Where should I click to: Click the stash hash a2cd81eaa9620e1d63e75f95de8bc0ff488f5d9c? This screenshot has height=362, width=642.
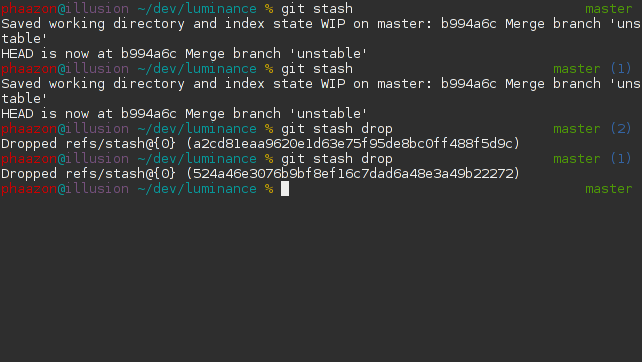pos(353,144)
